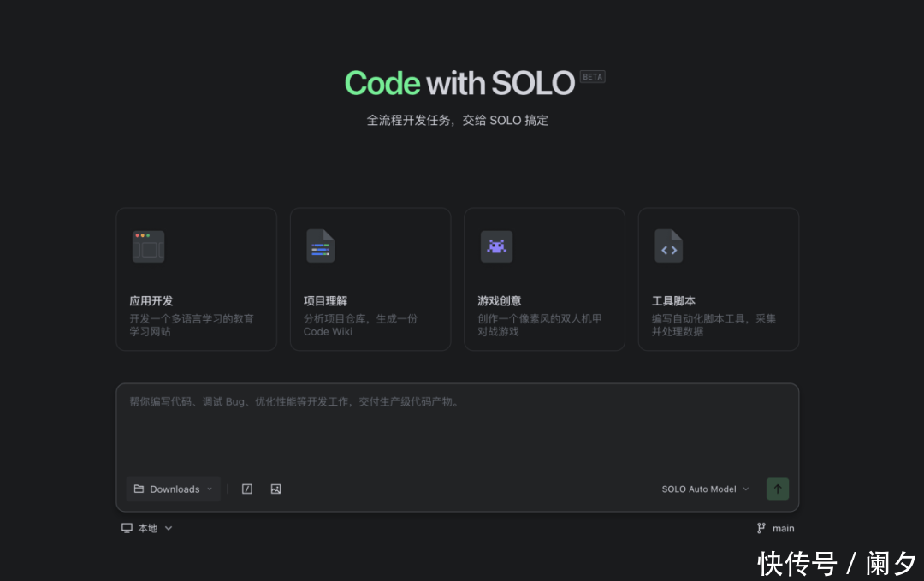Click the app window icon on 应用开发 card
The height and width of the screenshot is (581, 924).
[148, 246]
